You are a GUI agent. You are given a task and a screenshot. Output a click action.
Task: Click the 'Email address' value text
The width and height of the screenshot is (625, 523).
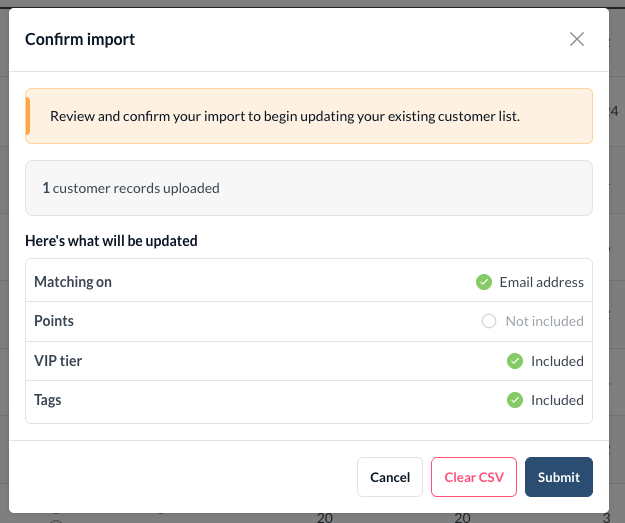point(541,282)
